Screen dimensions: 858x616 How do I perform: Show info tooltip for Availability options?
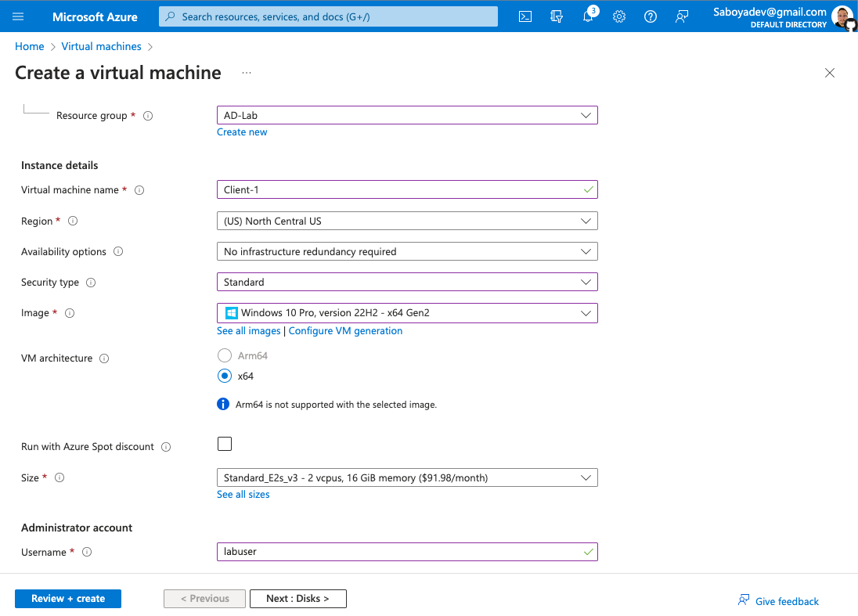point(118,252)
